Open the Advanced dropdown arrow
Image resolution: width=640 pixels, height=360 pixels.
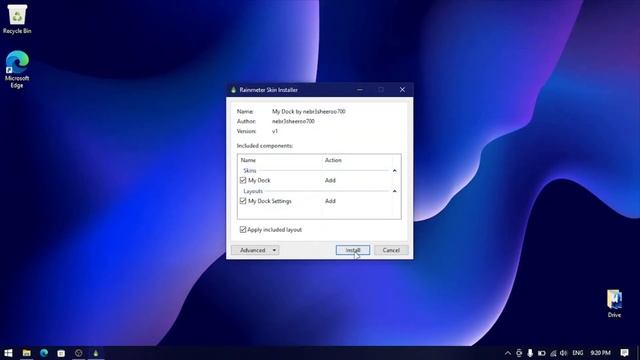coord(274,250)
